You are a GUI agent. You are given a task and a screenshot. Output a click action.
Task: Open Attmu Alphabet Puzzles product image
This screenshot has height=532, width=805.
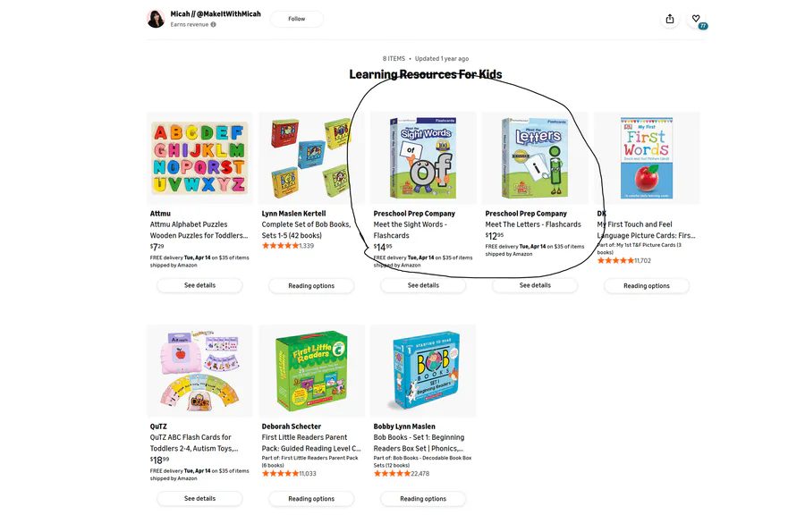pyautogui.click(x=199, y=158)
